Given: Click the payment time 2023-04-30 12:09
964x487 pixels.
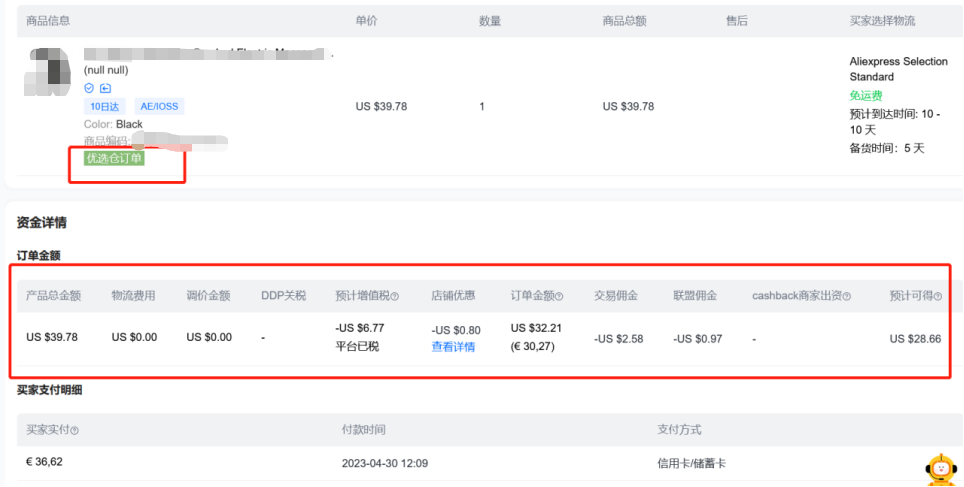Looking at the screenshot, I should pos(384,462).
